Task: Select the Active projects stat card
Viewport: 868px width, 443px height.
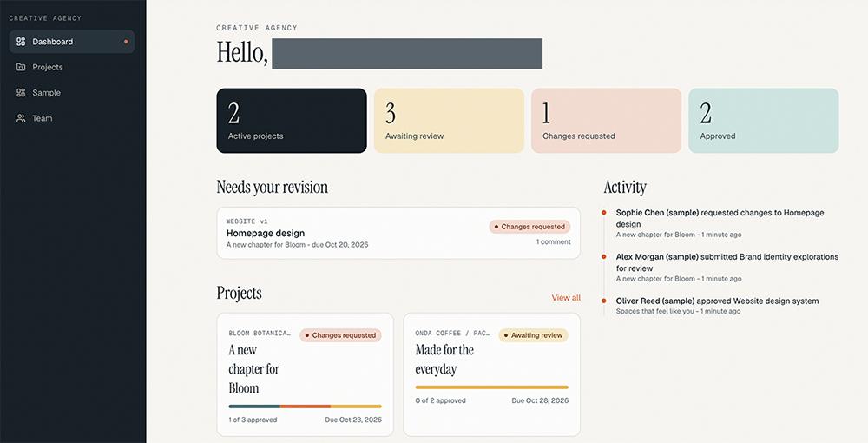Action: tap(292, 121)
